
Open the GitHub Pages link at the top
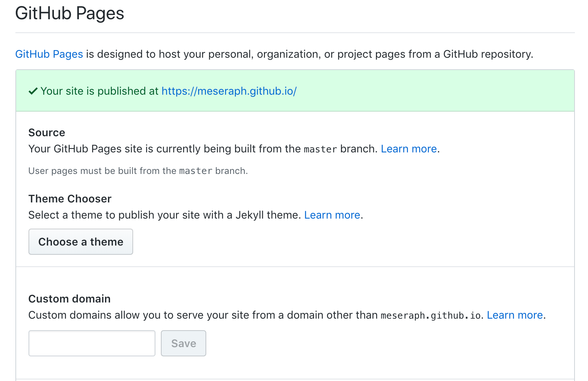point(49,54)
